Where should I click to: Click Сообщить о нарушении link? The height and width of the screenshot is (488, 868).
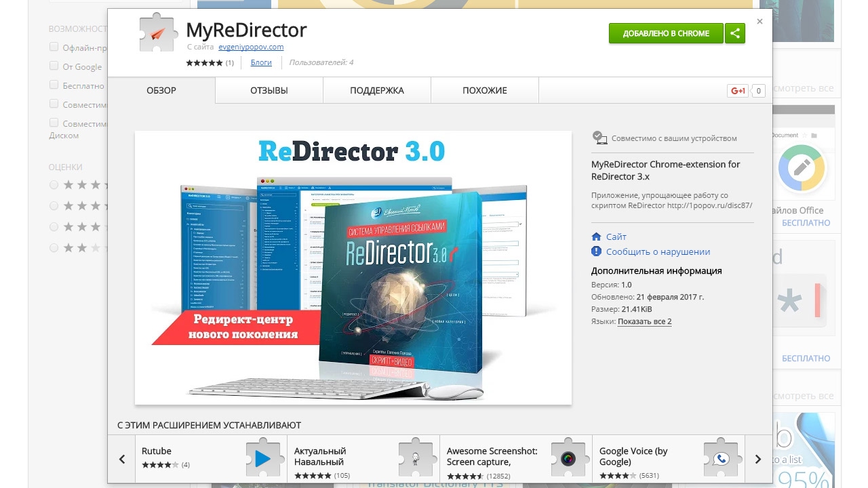point(658,251)
